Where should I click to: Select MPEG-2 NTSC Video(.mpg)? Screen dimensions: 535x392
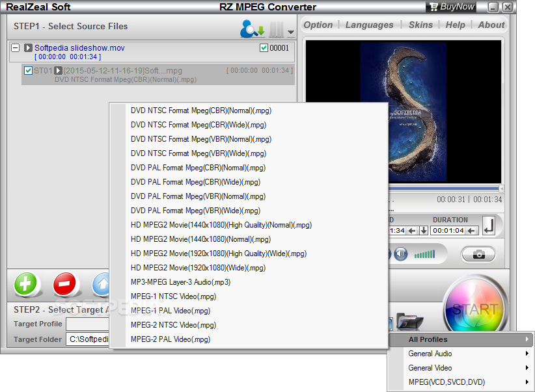click(249, 326)
